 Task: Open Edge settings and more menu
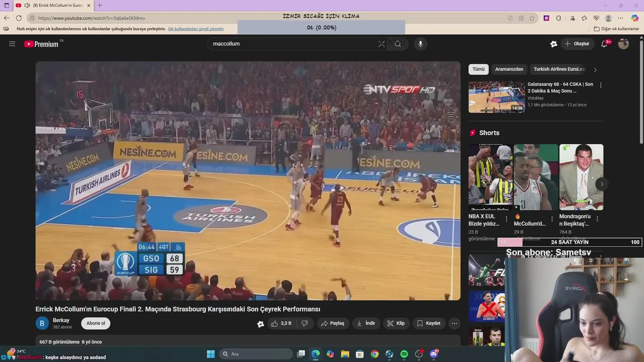click(620, 18)
